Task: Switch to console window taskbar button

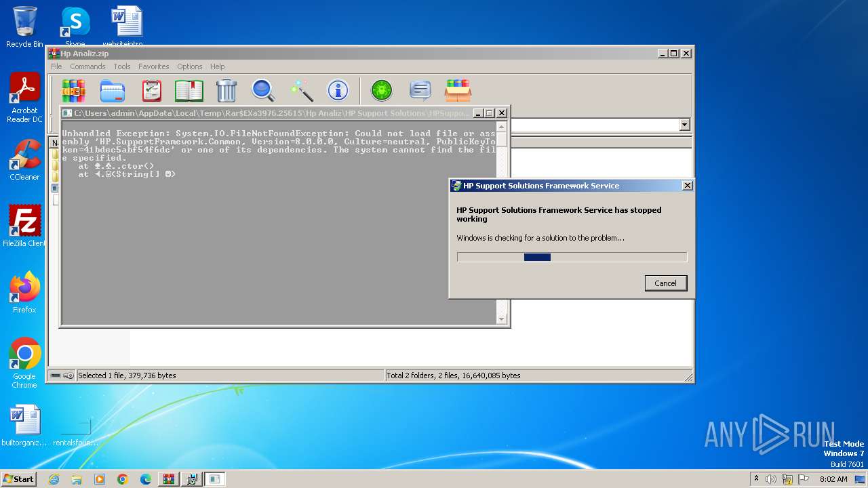Action: 215,479
